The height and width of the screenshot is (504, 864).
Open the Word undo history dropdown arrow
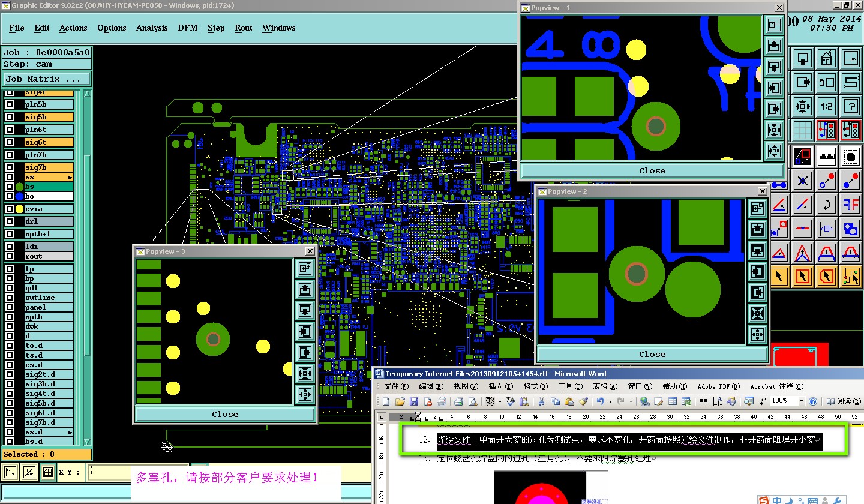610,401
